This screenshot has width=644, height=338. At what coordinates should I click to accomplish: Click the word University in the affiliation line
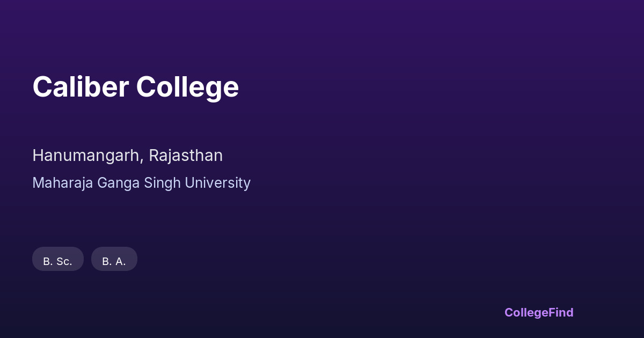click(x=217, y=183)
